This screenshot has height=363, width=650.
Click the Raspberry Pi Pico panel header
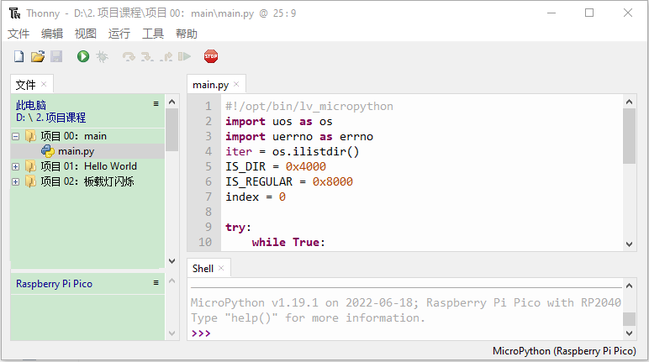[x=54, y=284]
